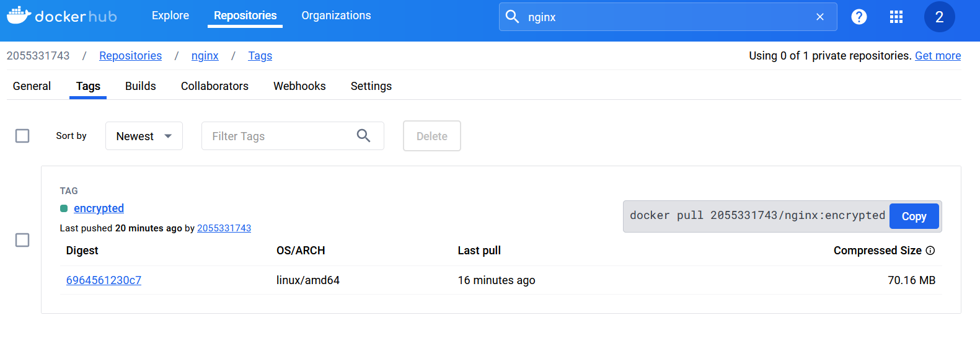The image size is (980, 343).
Task: Click the Copy button for pull command
Action: 914,216
